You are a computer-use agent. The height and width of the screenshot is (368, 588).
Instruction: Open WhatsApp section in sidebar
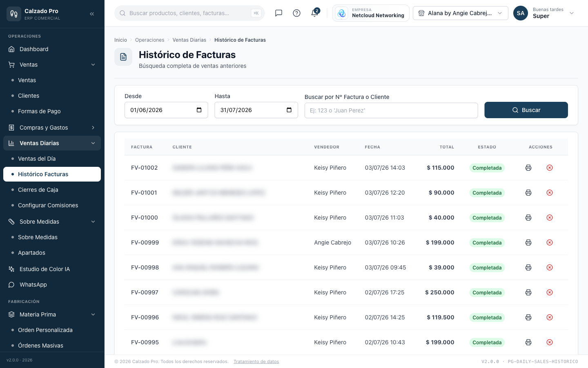52,285
